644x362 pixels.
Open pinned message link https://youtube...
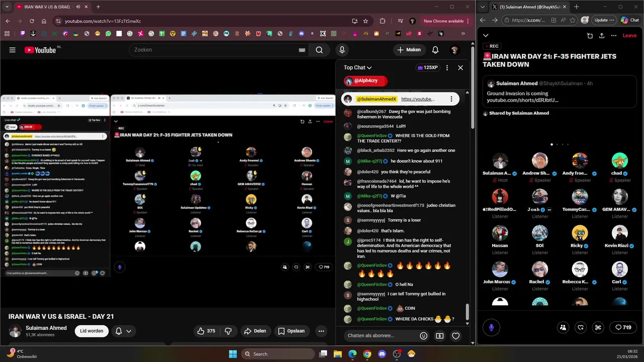(418, 99)
